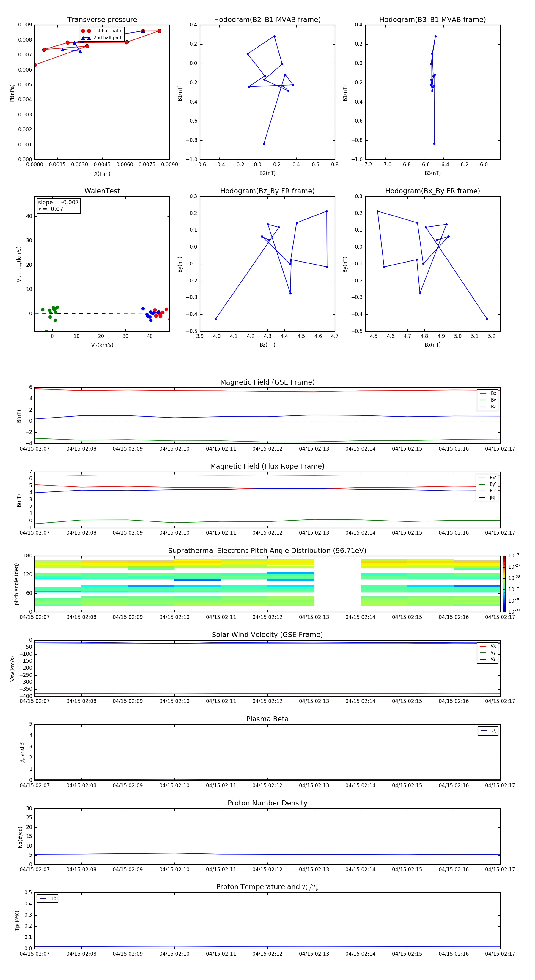This screenshot has width=535, height=980.
Task: Click the "Tp" legend entry
Action: point(48,899)
